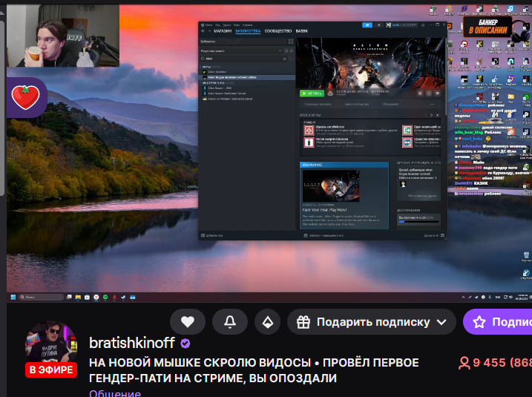Expand system tray hidden icons chevron

(463, 298)
